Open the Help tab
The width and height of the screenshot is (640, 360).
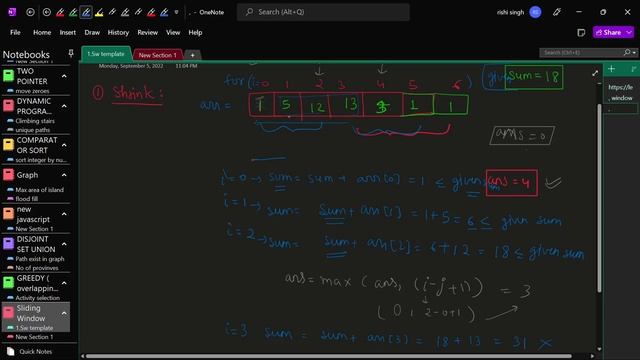(195, 33)
